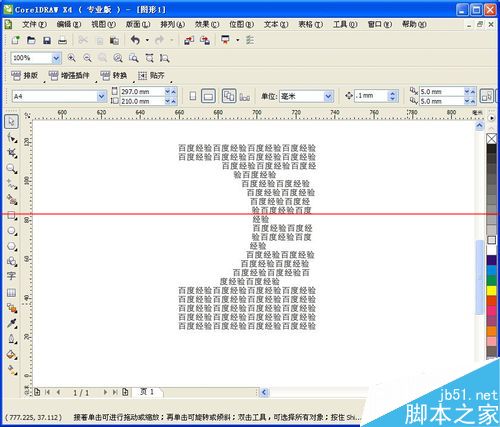Expand the undo history dropdown arrow
The height and width of the screenshot is (427, 500).
[x=147, y=40]
